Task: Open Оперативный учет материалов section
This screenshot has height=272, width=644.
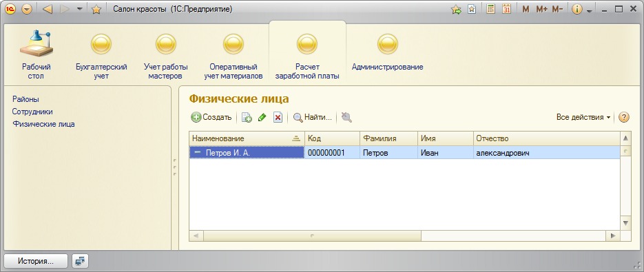Action: pos(233,56)
